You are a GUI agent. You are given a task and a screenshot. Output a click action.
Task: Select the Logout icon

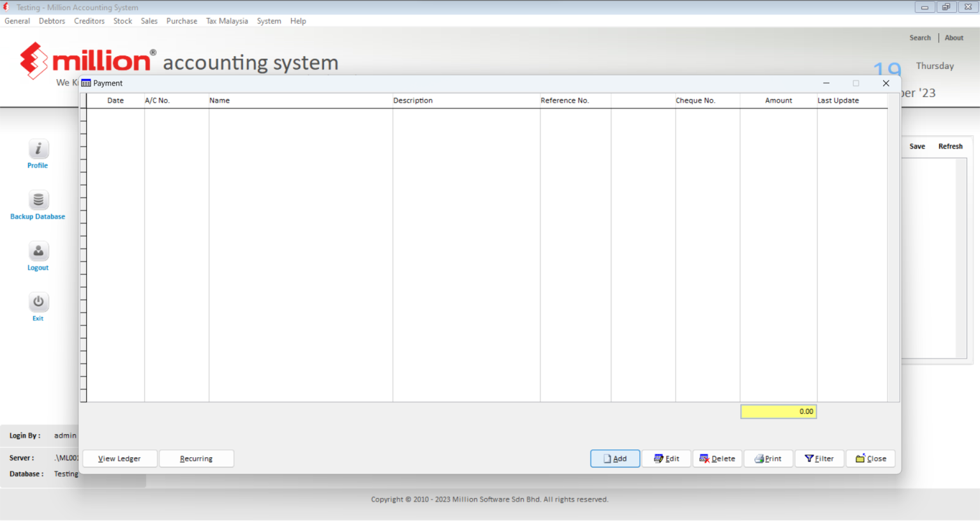pos(38,251)
